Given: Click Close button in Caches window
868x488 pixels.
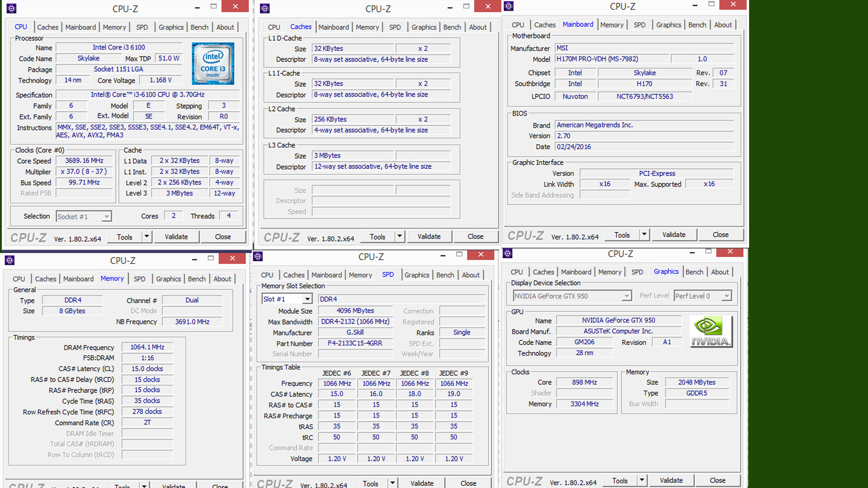Looking at the screenshot, I should [476, 236].
